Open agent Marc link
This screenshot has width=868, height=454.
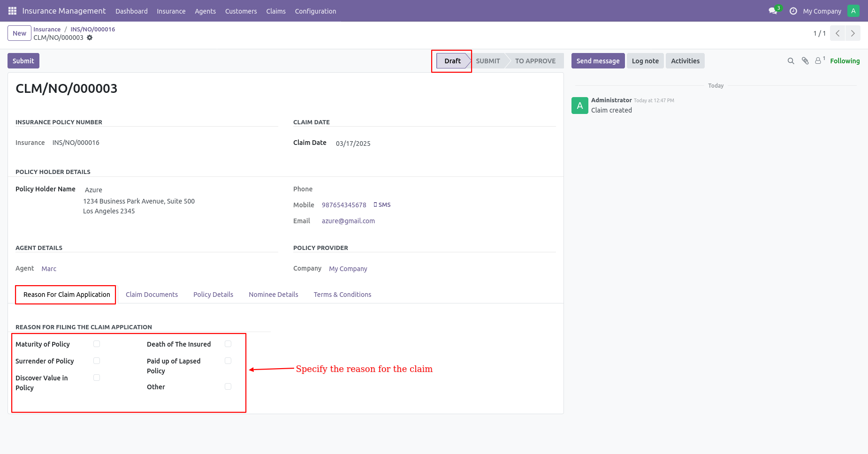tap(49, 269)
